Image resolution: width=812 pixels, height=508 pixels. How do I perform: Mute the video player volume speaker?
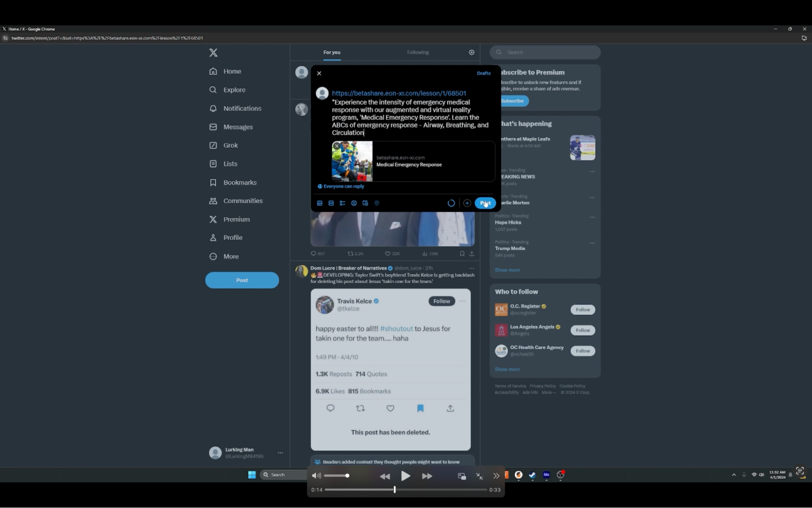tap(316, 476)
